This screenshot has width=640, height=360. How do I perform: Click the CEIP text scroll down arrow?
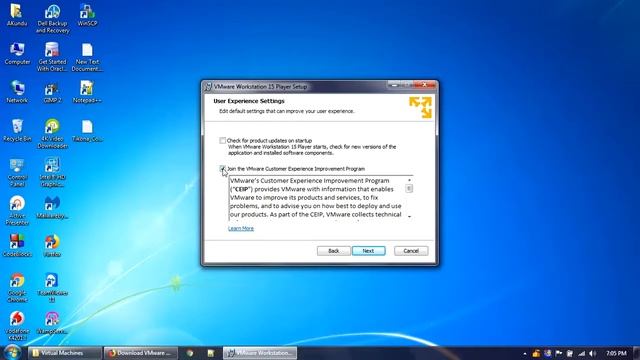coord(409,217)
